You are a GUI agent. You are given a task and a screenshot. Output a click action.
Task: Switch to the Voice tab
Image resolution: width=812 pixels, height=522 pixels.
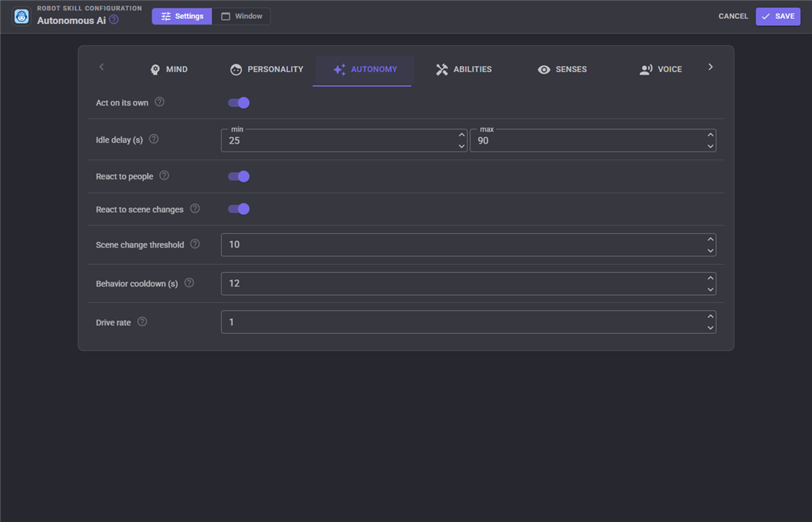click(661, 69)
